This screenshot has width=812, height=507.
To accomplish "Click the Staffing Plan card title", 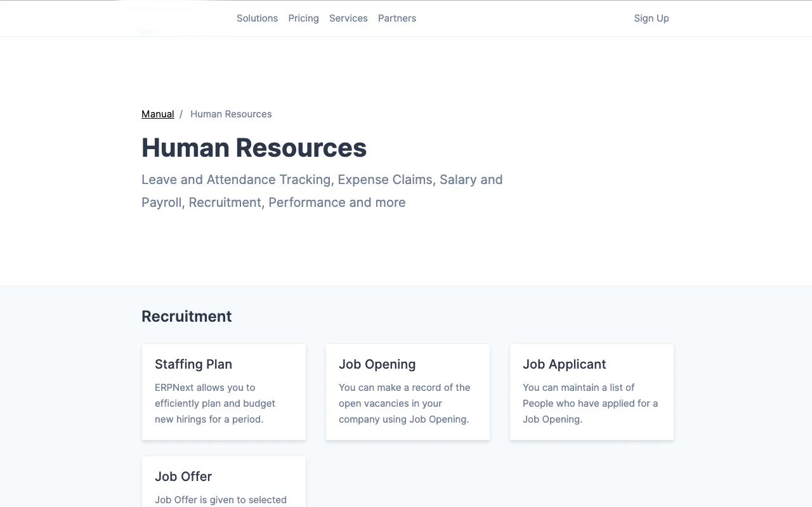I will [193, 364].
